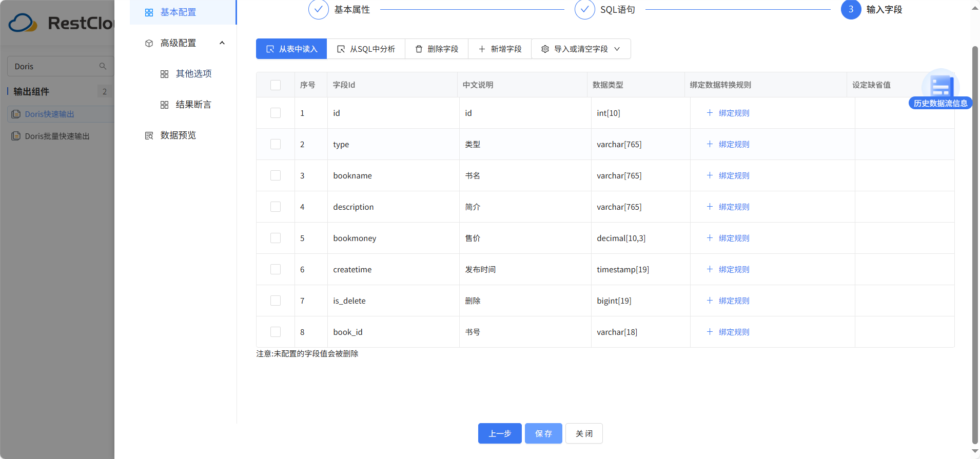Screen dimensions: 980x459
Task: Click the step 3 输入字段 circle
Action: (851, 10)
